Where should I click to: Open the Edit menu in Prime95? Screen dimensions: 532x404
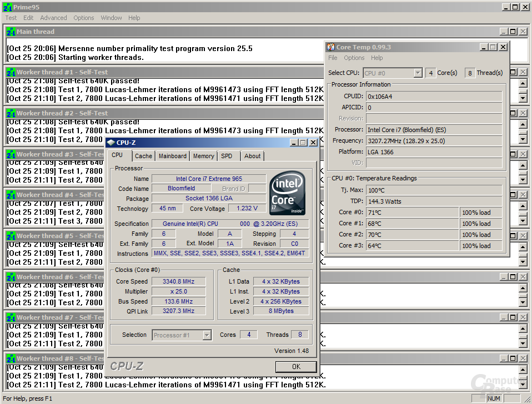pos(28,18)
